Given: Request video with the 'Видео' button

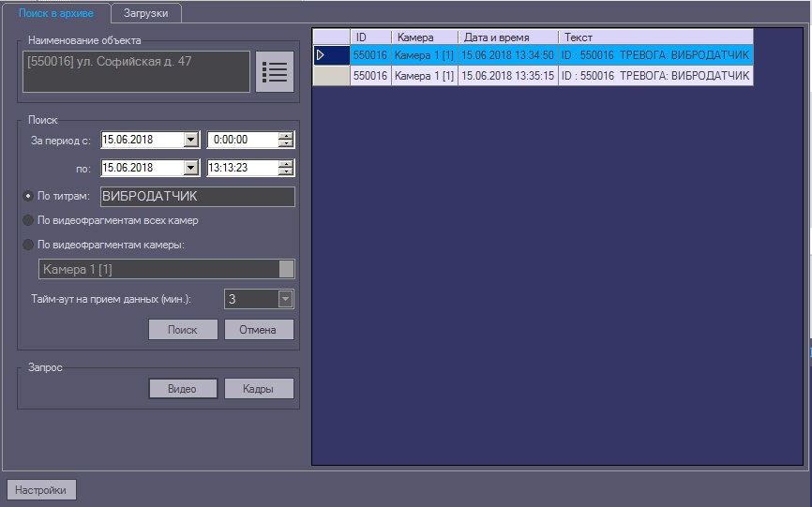Looking at the screenshot, I should [183, 389].
